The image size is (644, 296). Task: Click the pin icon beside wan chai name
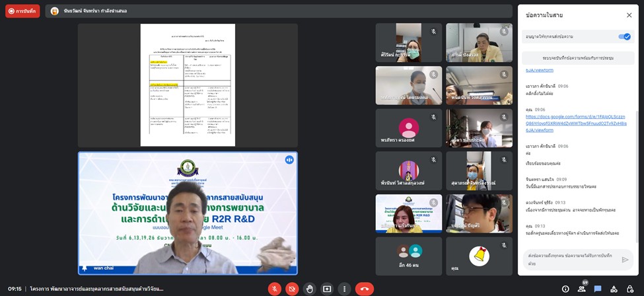(85, 268)
